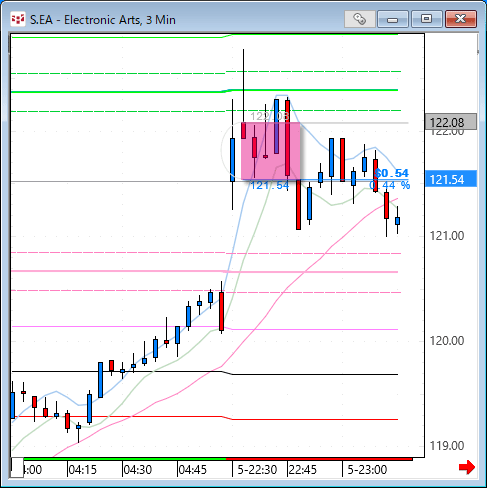
Task: Click the 5-22:30 time axis label
Action: coord(257,470)
